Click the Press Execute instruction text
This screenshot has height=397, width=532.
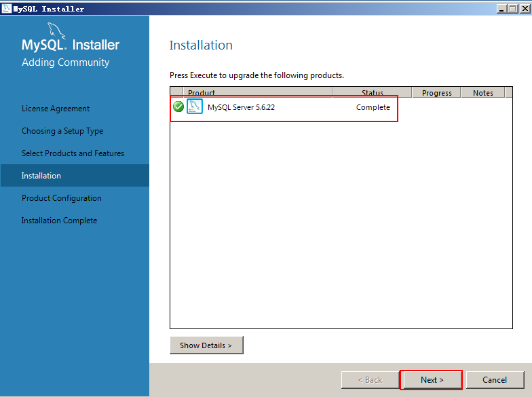coord(256,75)
